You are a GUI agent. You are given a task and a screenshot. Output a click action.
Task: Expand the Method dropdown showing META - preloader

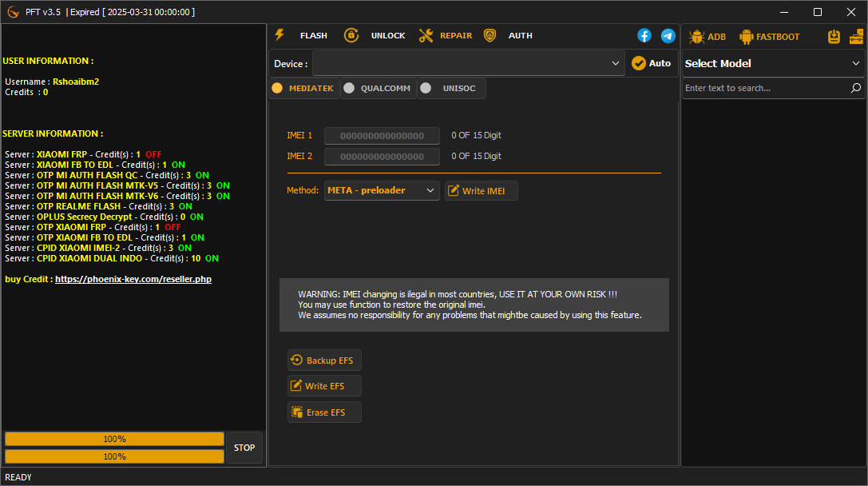coord(382,190)
